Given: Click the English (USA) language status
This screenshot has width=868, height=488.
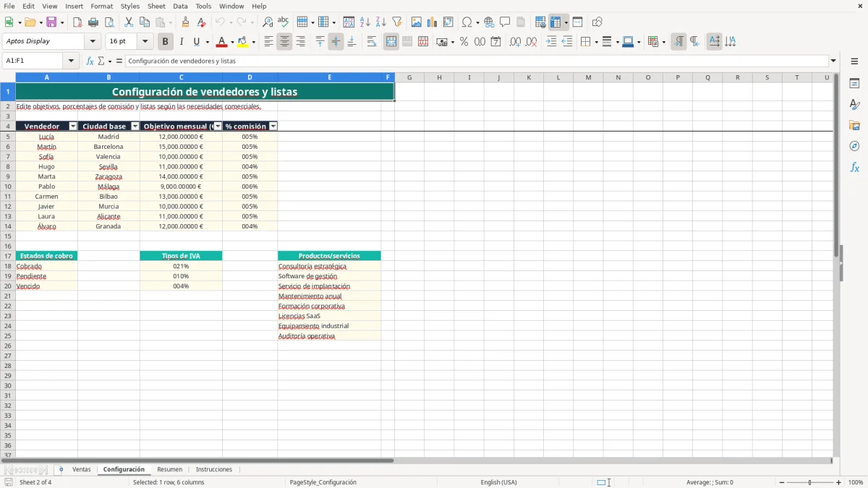Looking at the screenshot, I should (x=499, y=482).
